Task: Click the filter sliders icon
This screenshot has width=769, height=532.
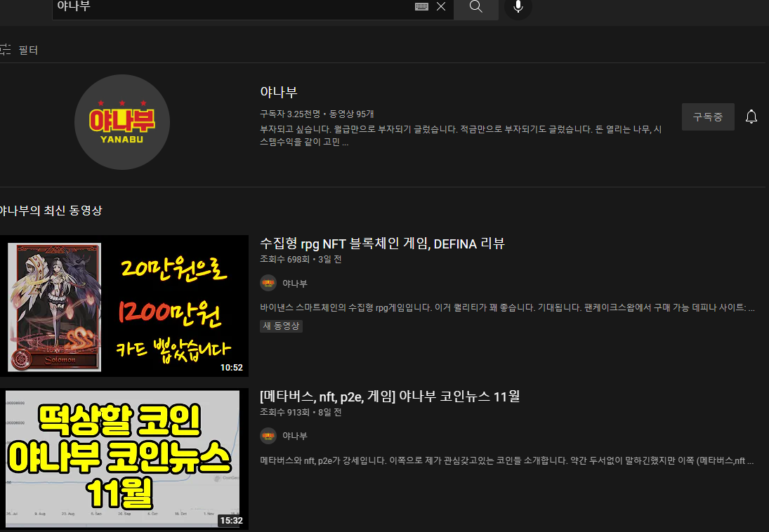Action: (x=5, y=50)
